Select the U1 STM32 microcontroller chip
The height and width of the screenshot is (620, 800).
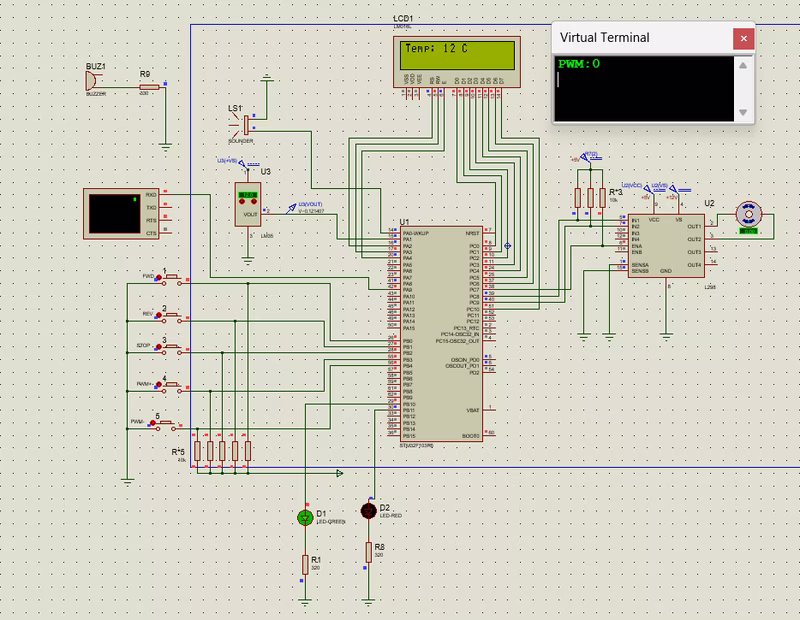click(x=440, y=334)
